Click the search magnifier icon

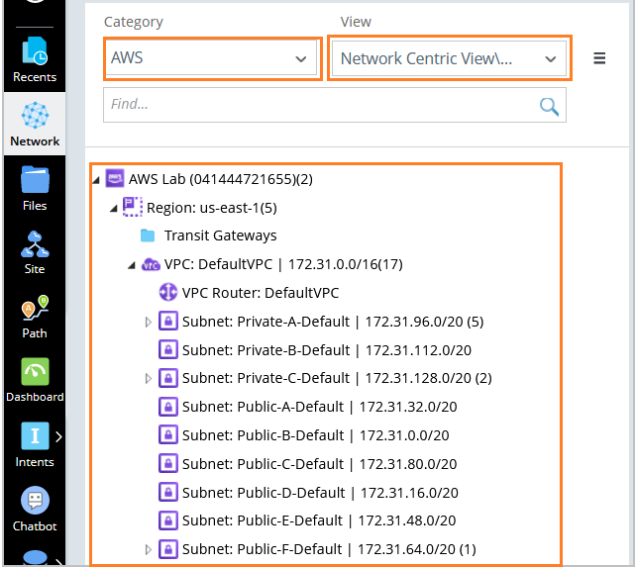click(x=549, y=105)
